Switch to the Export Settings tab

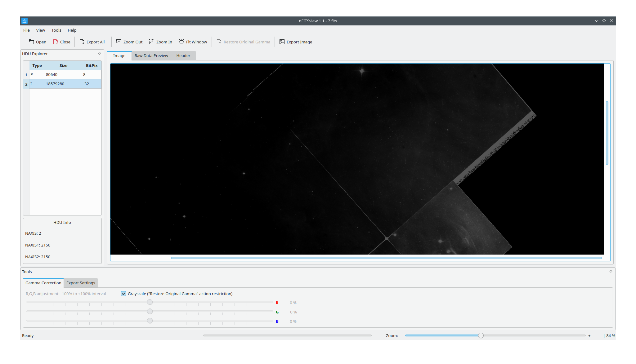[x=80, y=283]
